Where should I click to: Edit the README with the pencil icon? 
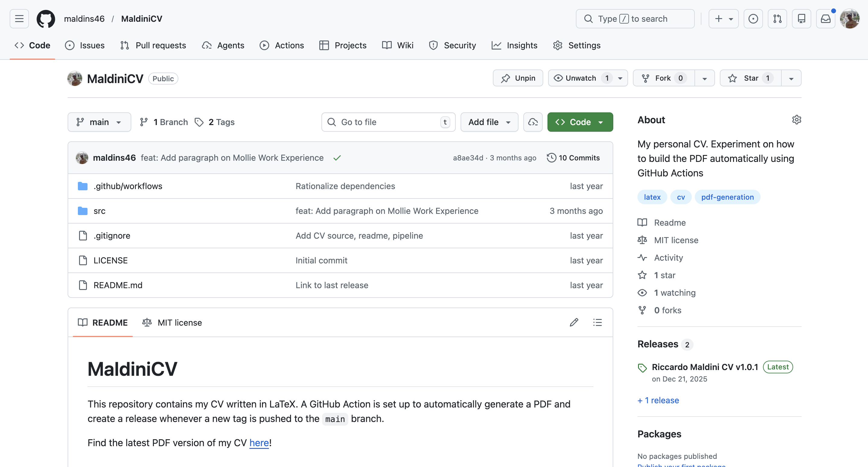coord(573,322)
